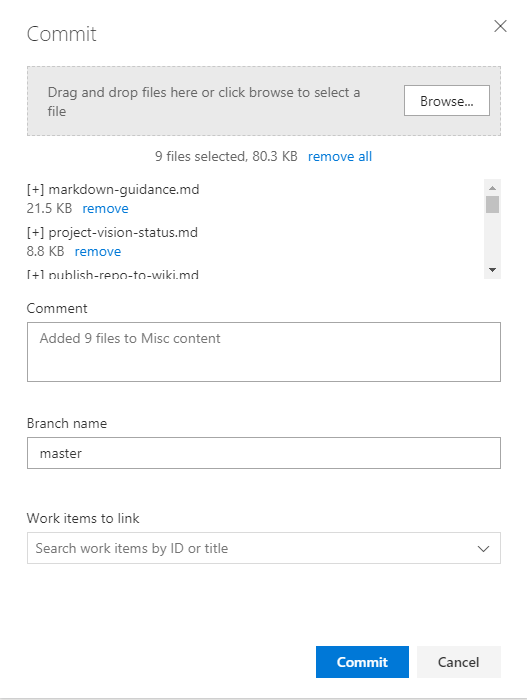
Task: Click the 21.5 KB size text
Action: tap(49, 208)
